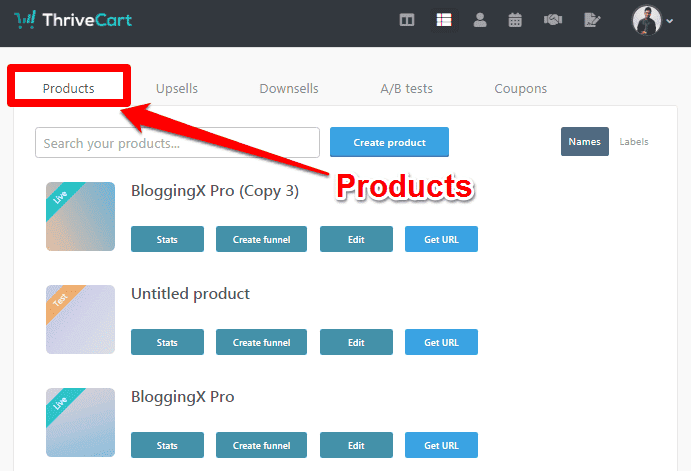
Task: Click the Create product button
Action: pyautogui.click(x=389, y=143)
